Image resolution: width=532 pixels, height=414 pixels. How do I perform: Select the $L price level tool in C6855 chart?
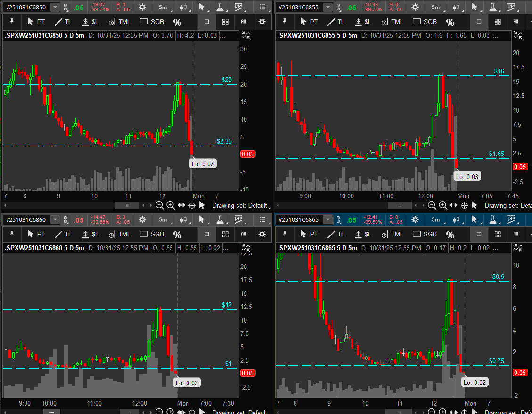(362, 22)
